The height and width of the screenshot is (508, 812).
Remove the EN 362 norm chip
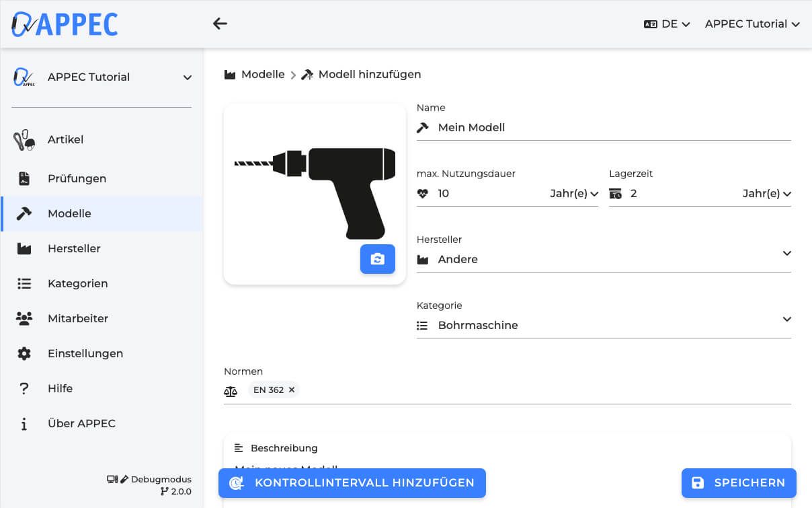[x=292, y=390]
